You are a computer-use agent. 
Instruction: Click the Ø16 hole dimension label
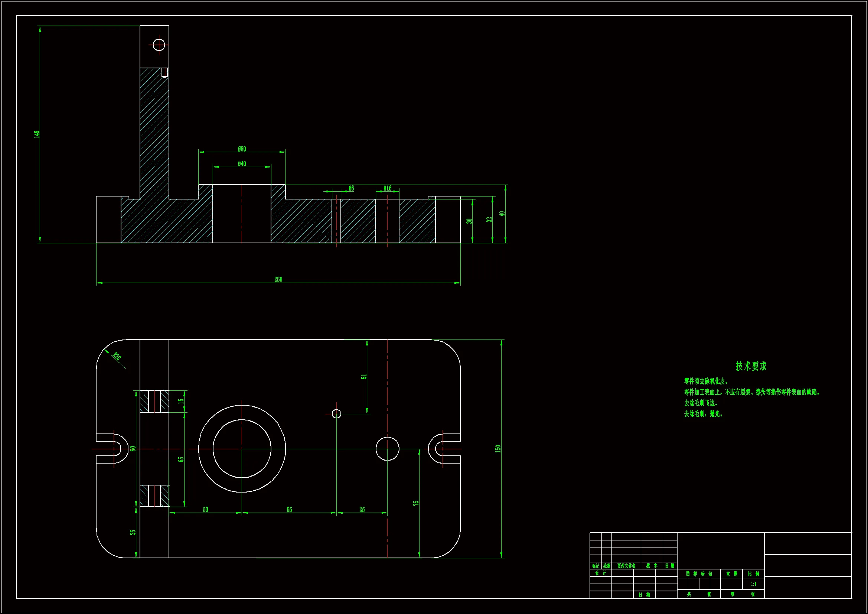pyautogui.click(x=388, y=188)
